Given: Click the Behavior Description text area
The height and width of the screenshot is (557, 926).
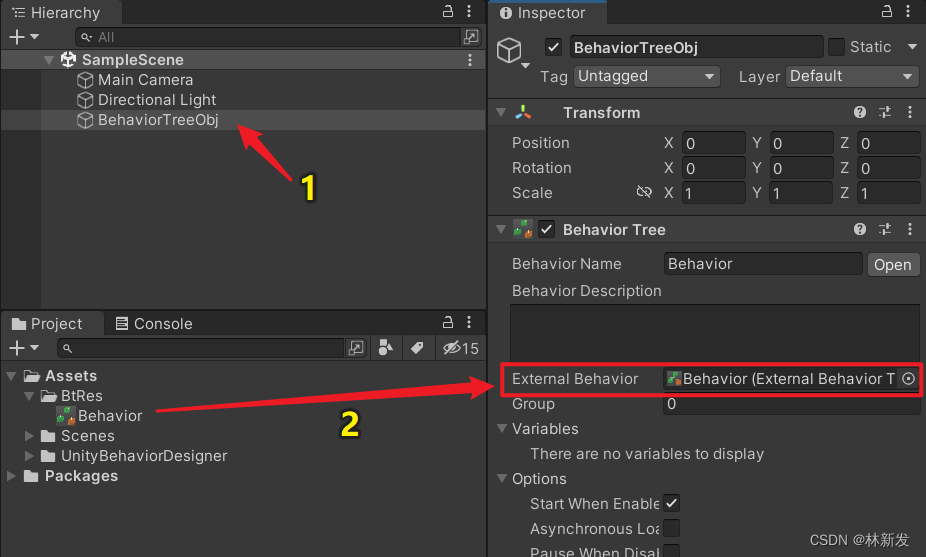Looking at the screenshot, I should coord(715,333).
